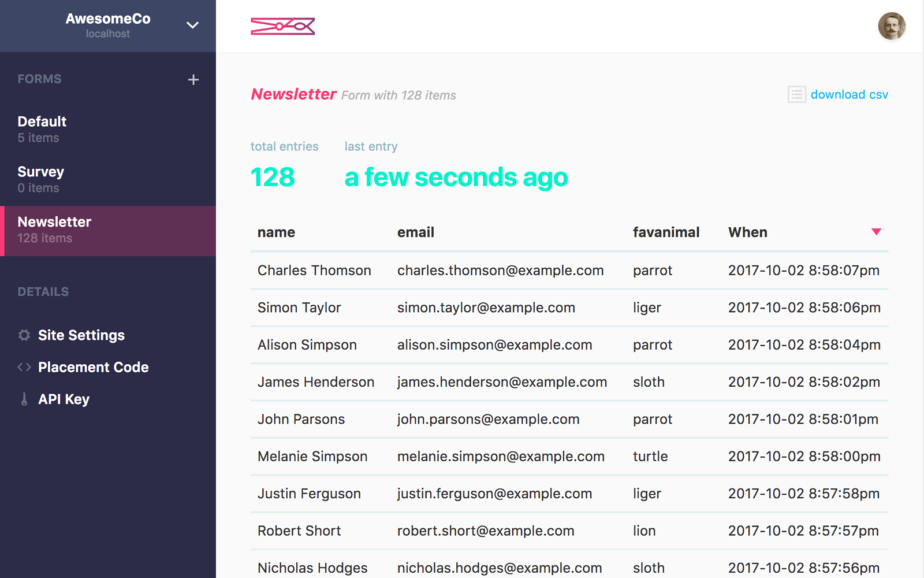Select the name Melanie Simpson
This screenshot has height=578, width=924.
click(x=312, y=457)
